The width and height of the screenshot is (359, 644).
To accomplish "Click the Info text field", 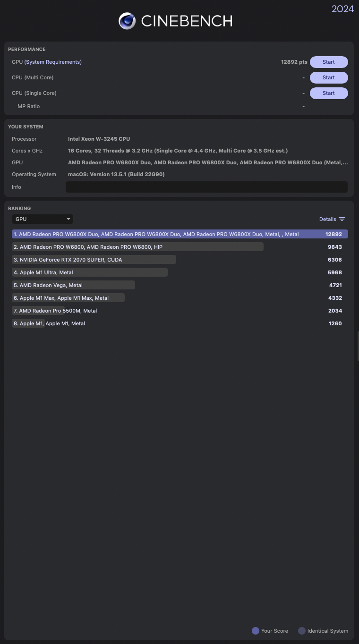I will pos(206,187).
